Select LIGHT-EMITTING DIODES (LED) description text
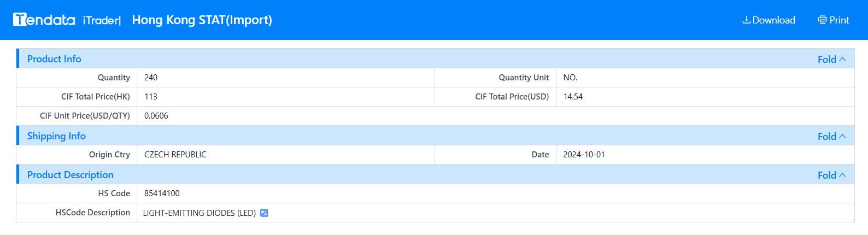Image resolution: width=868 pixels, height=235 pixels. coord(200,213)
